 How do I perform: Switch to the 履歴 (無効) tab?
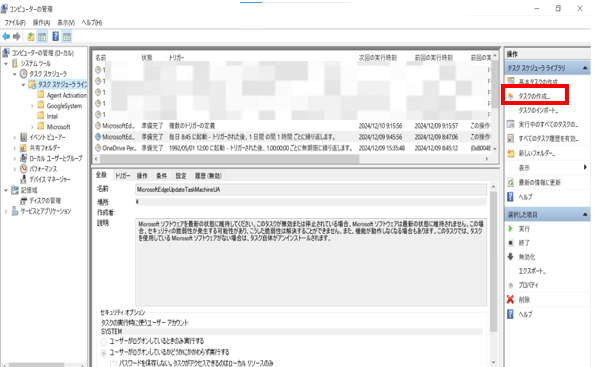click(x=208, y=176)
